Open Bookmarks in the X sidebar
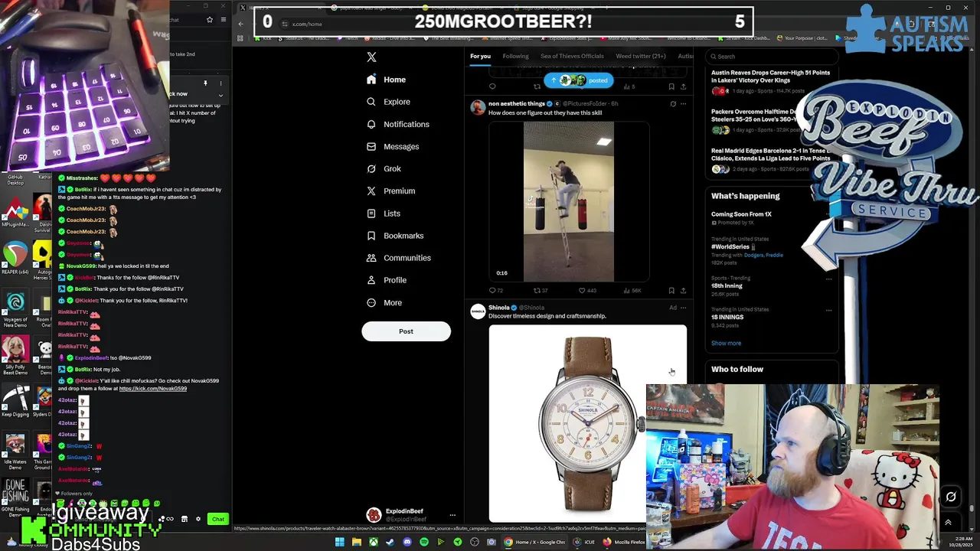Viewport: 980px width, 551px height. (x=394, y=236)
